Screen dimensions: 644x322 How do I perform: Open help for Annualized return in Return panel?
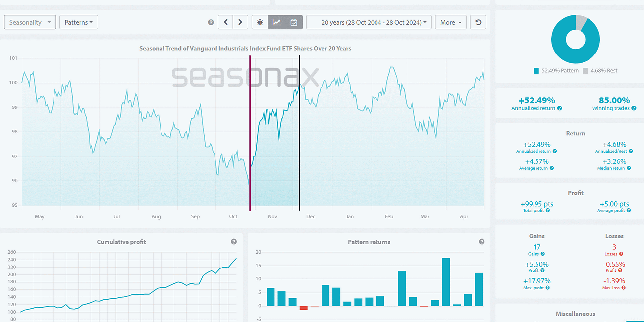(x=554, y=151)
